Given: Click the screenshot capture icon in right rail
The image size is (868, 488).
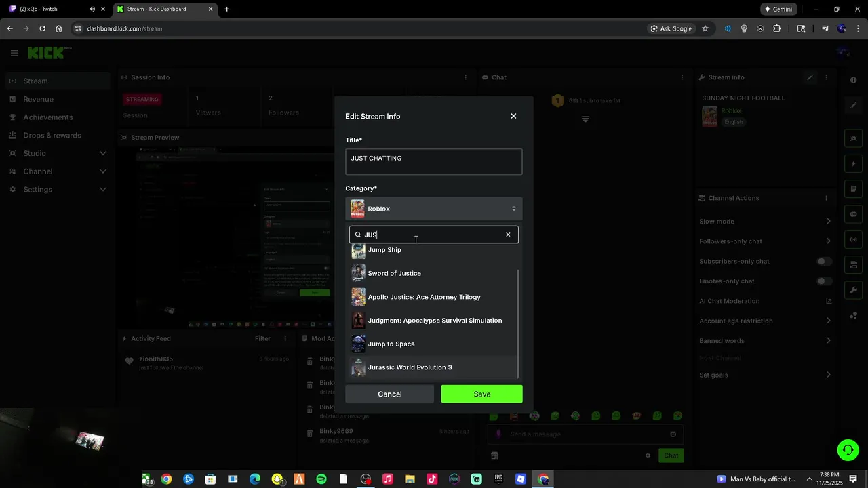Looking at the screenshot, I should click(854, 138).
